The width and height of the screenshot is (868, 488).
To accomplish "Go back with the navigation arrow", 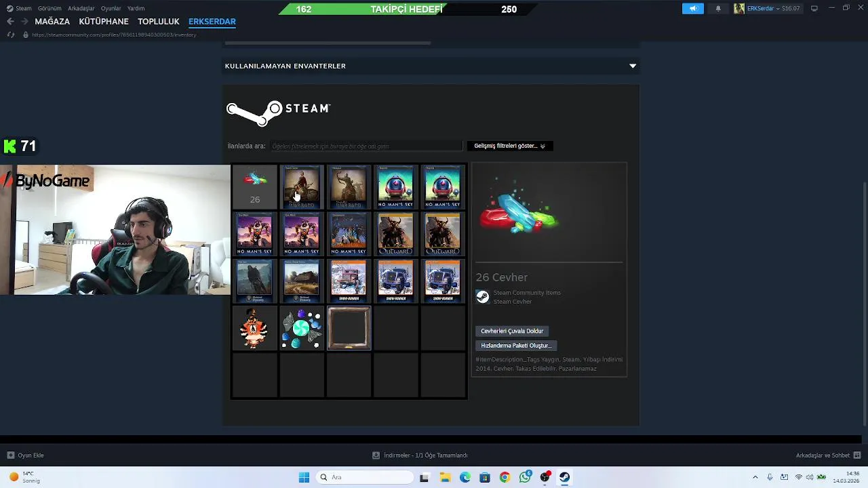I will [10, 22].
